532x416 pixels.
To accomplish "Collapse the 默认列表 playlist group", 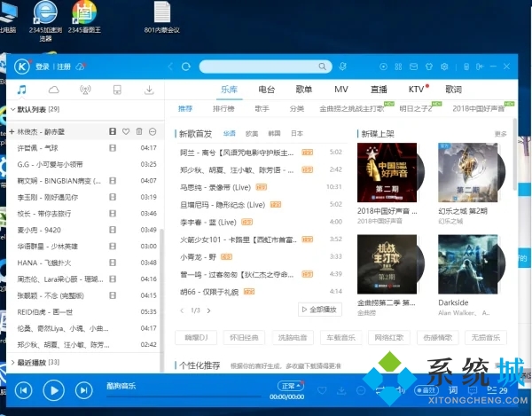I will point(11,109).
